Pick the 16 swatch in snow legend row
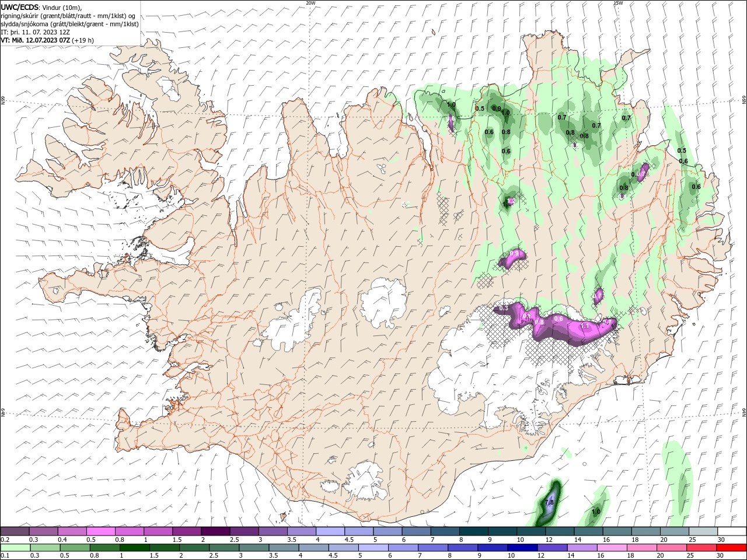 click(617, 531)
